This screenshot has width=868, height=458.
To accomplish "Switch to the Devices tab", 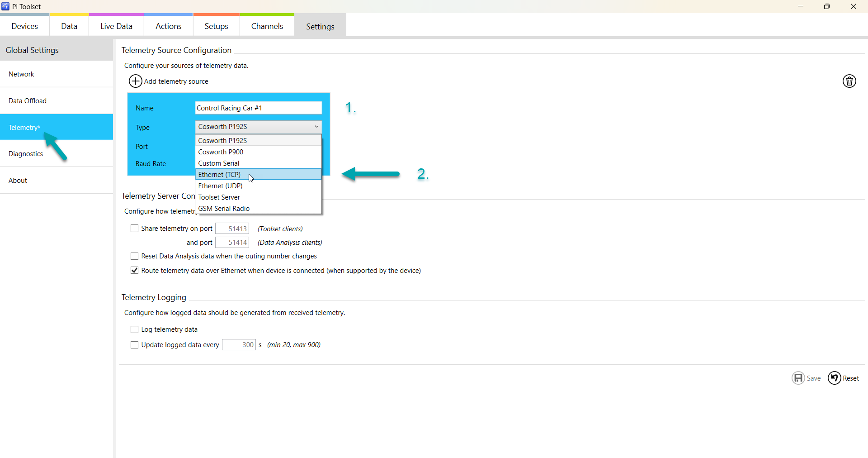I will [25, 26].
